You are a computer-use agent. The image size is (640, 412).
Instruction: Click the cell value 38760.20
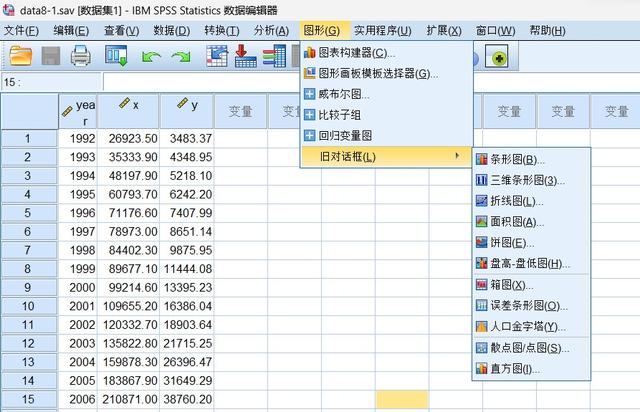(187, 399)
